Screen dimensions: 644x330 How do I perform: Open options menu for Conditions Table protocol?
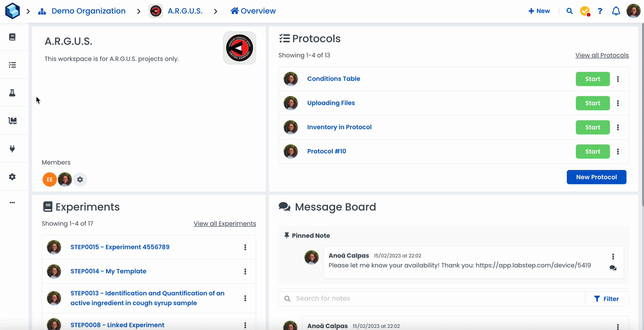pyautogui.click(x=618, y=79)
